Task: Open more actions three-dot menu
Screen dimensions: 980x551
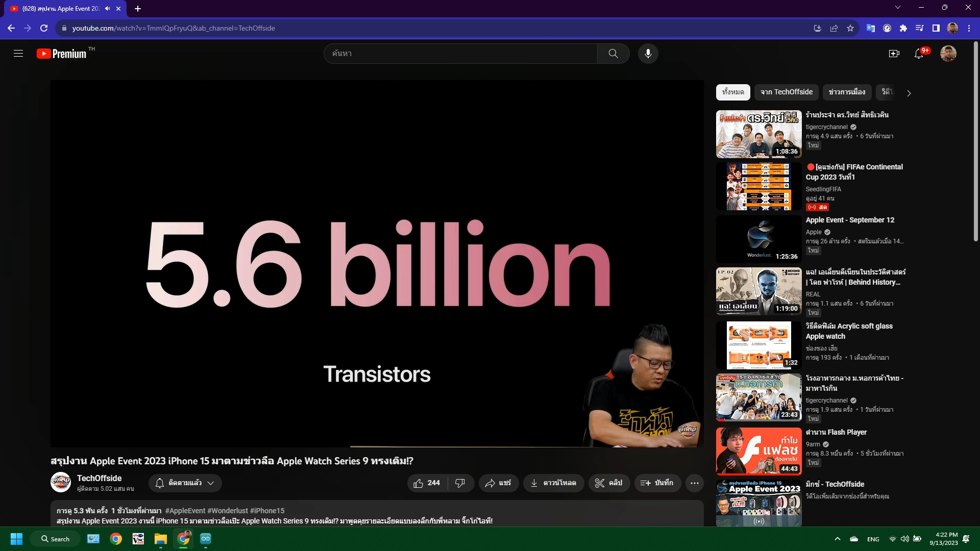Action: click(695, 483)
